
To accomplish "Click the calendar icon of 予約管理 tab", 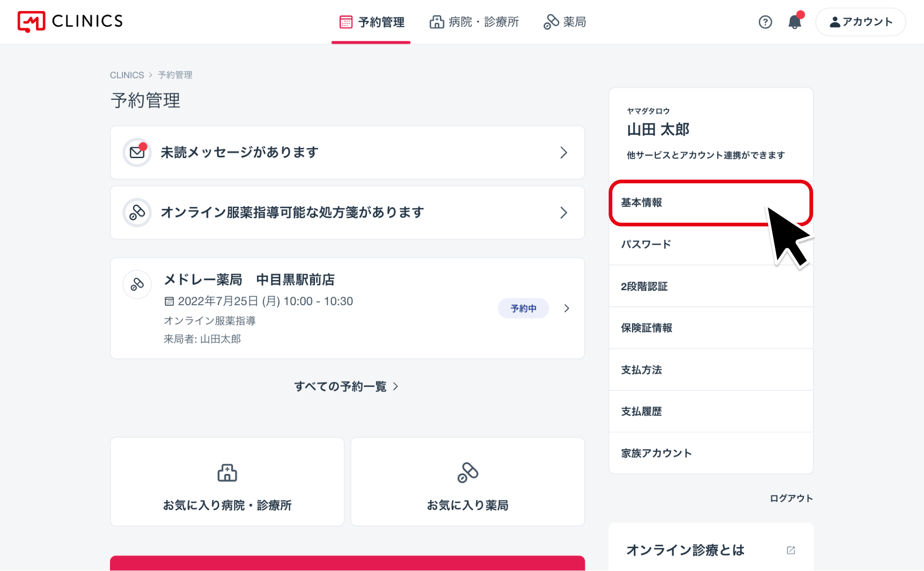I will 346,22.
